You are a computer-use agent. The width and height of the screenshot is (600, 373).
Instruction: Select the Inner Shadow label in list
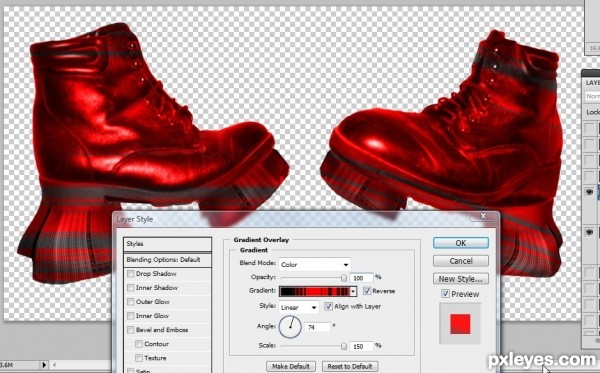pos(157,288)
